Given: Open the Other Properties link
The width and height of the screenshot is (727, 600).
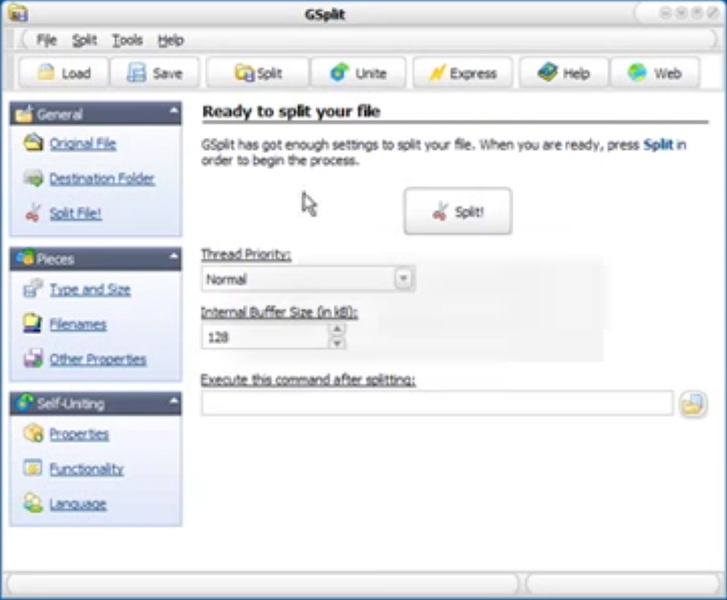Looking at the screenshot, I should [x=98, y=359].
